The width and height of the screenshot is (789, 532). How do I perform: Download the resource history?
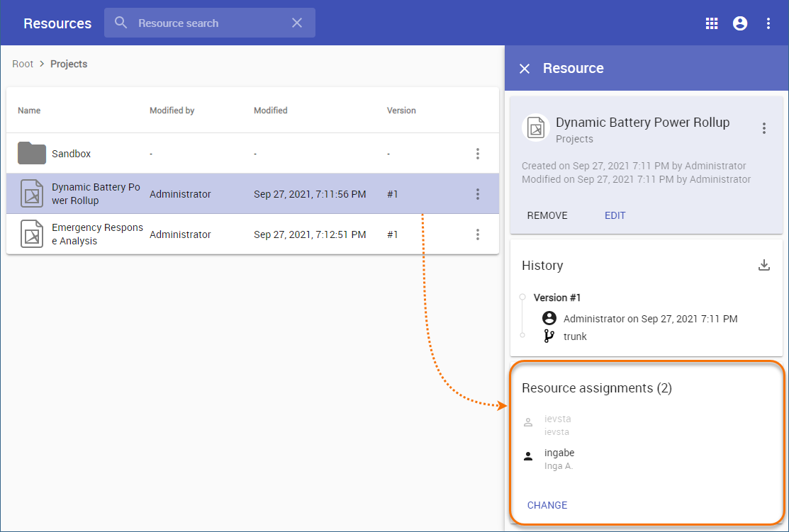pos(763,266)
